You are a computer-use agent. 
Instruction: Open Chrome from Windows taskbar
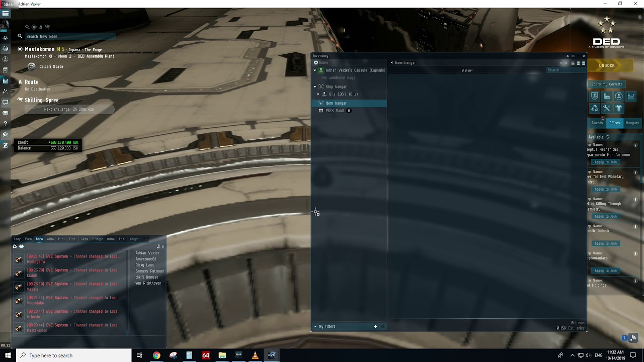pyautogui.click(x=156, y=355)
